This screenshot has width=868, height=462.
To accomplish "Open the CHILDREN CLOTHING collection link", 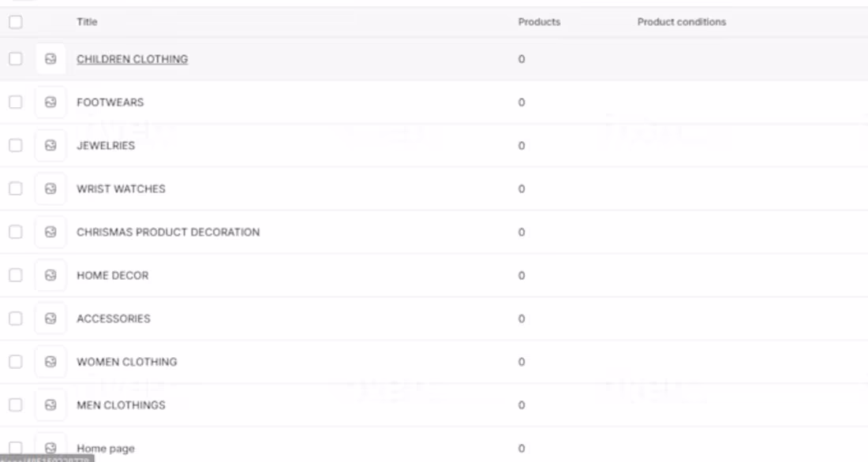I will pos(132,58).
